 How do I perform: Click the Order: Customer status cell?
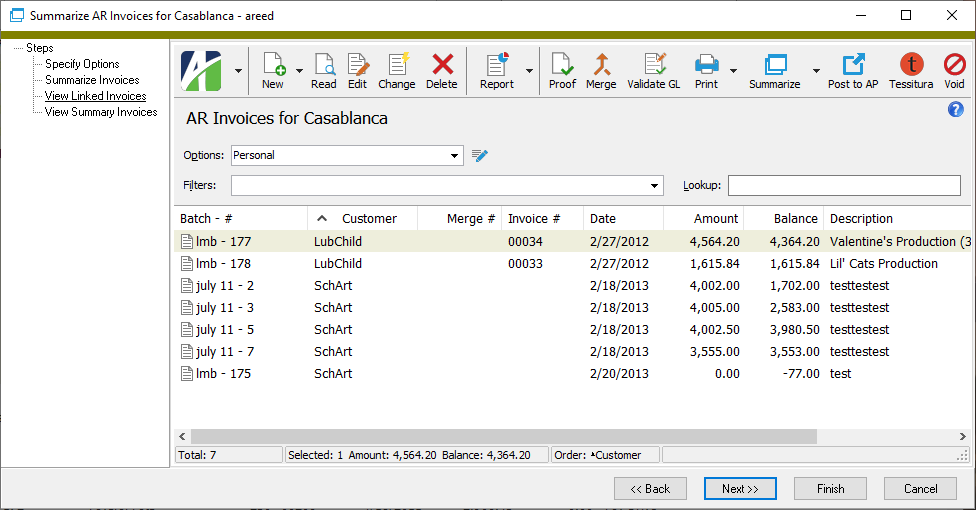coord(605,455)
